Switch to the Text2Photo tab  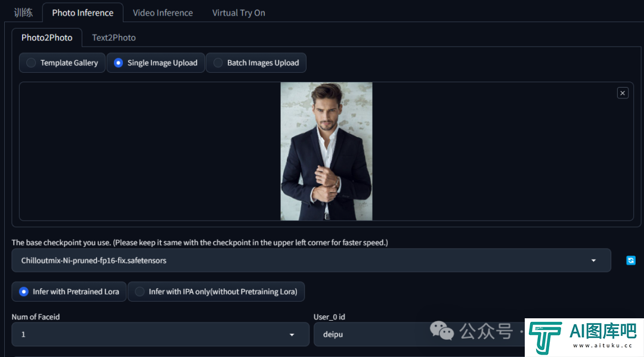click(x=114, y=38)
